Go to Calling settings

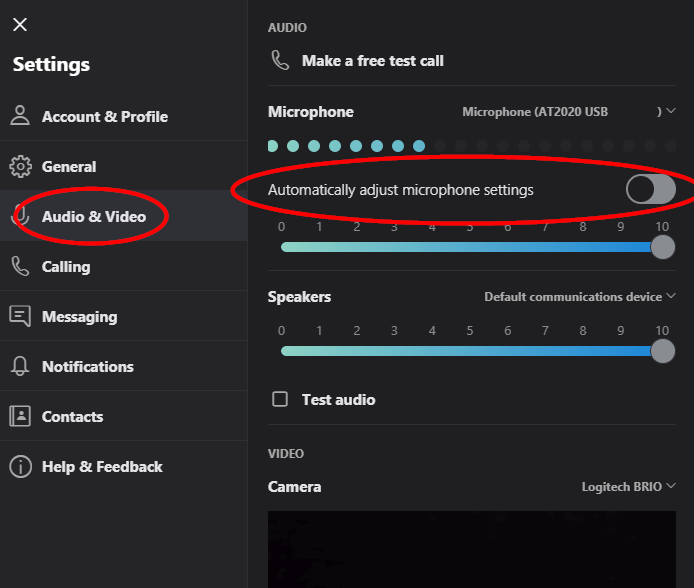coord(123,266)
